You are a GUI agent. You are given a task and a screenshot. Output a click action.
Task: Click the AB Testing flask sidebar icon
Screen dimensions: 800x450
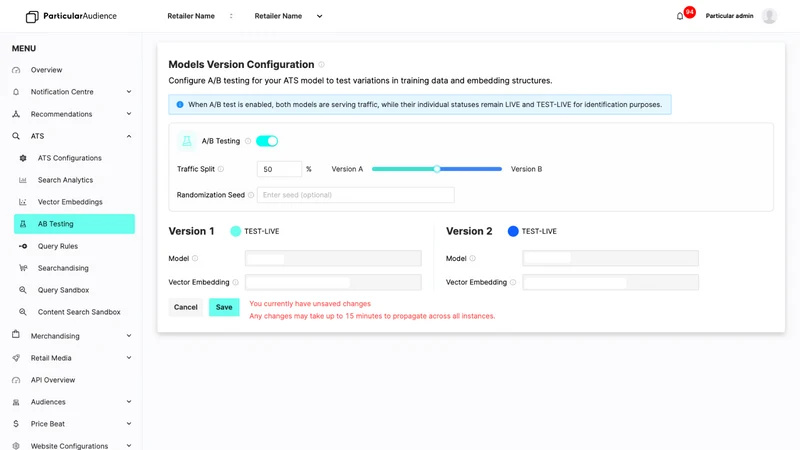coord(23,224)
